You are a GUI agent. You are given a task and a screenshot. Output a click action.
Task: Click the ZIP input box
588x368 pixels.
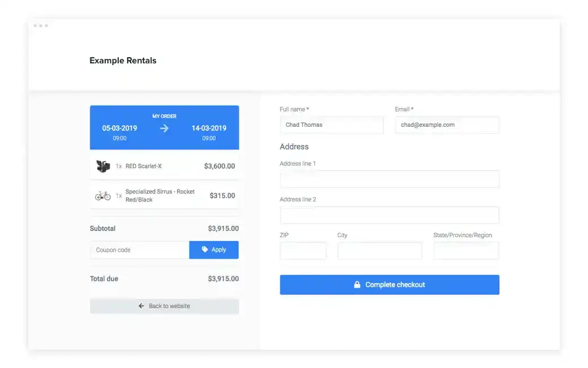303,250
